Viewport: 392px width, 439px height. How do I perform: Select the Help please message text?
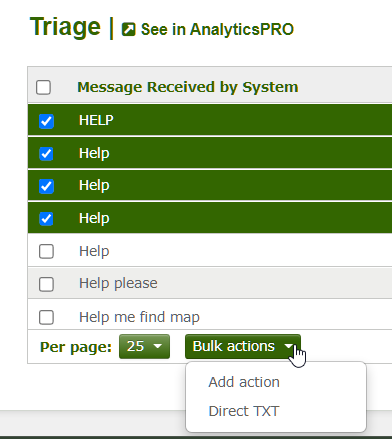click(x=118, y=283)
